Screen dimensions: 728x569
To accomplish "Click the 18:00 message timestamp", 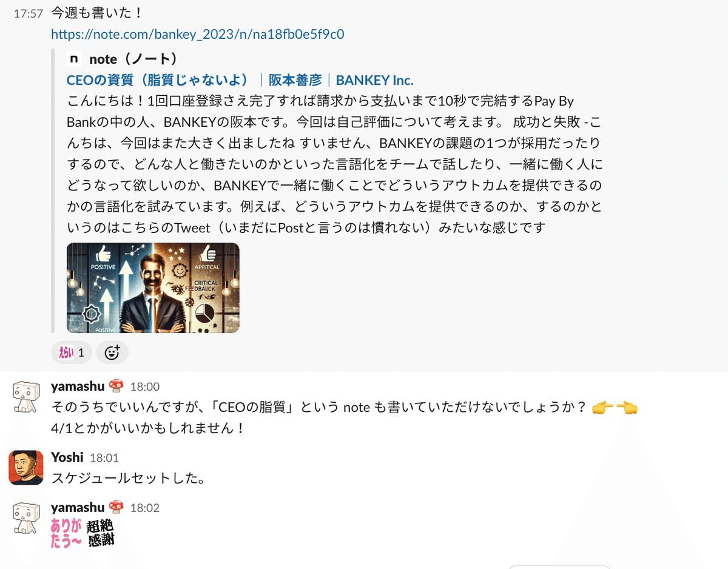I will coord(145,387).
